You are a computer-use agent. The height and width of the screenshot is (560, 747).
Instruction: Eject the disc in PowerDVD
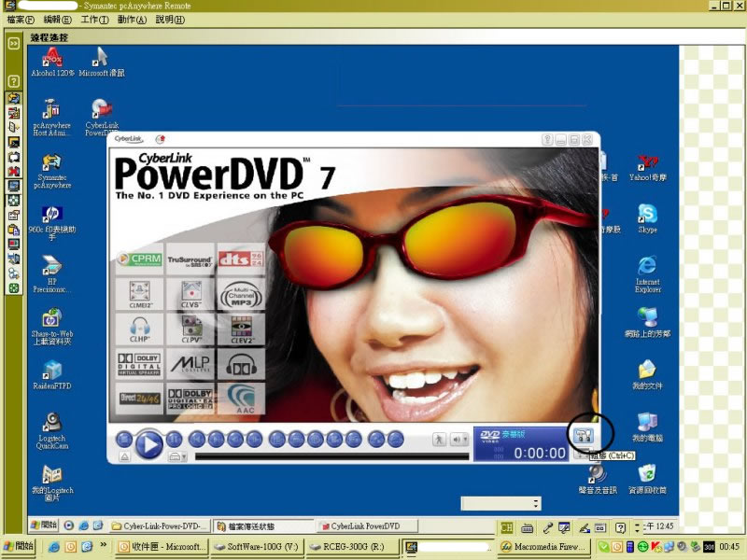tap(124, 456)
